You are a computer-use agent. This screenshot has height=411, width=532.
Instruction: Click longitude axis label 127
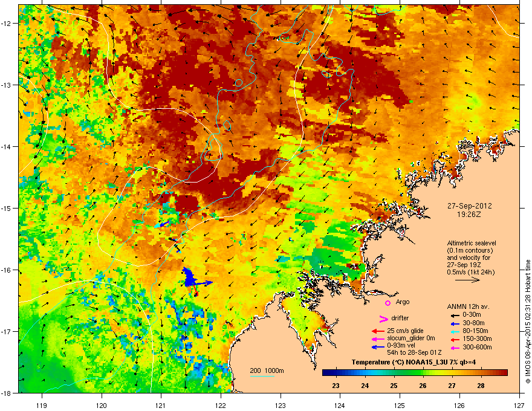519,405
